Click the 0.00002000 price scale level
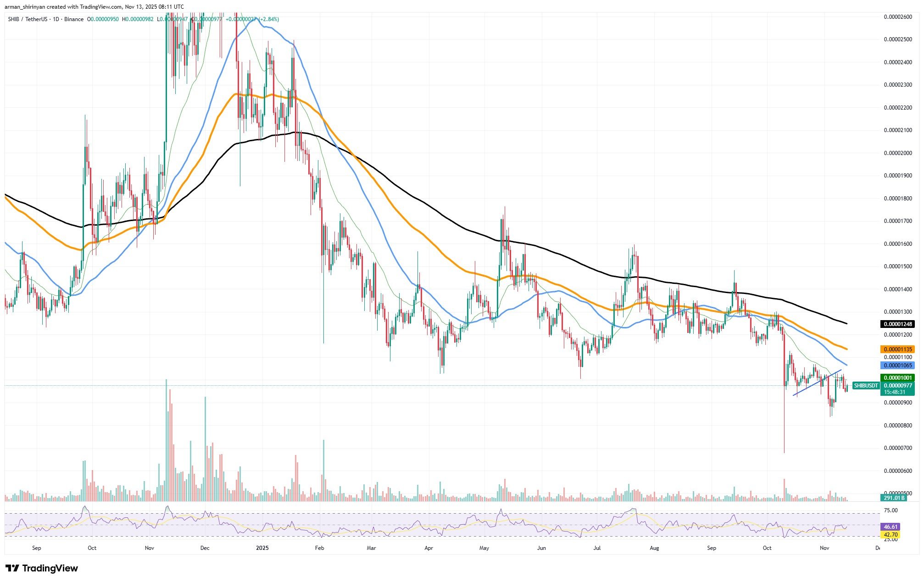Image resolution: width=924 pixels, height=582 pixels. 898,153
